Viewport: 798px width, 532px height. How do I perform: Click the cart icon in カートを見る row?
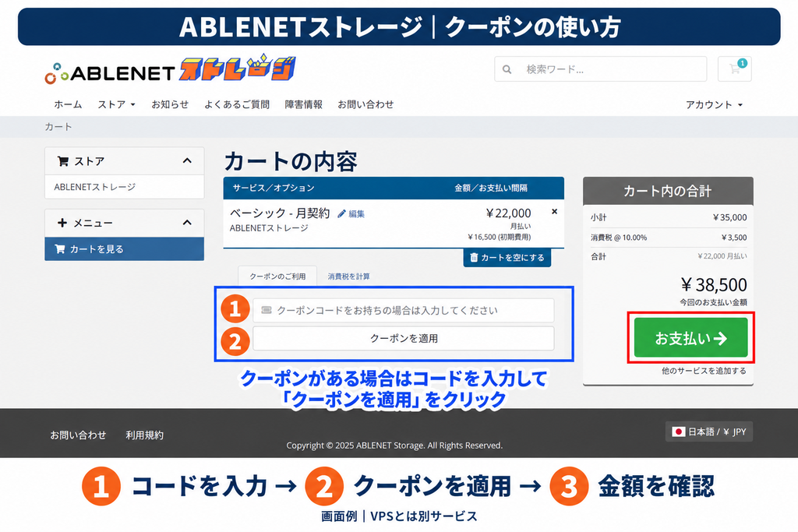click(59, 248)
